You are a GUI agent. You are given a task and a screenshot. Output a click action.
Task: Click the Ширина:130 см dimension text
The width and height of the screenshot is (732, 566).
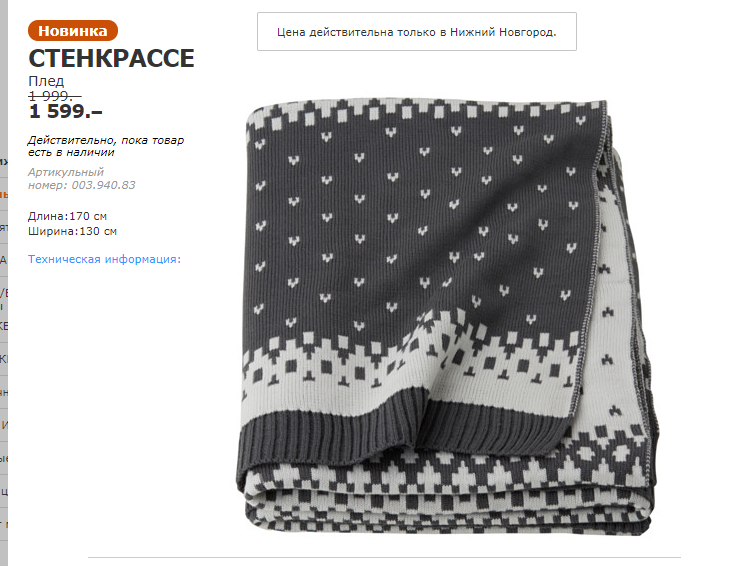pyautogui.click(x=72, y=231)
